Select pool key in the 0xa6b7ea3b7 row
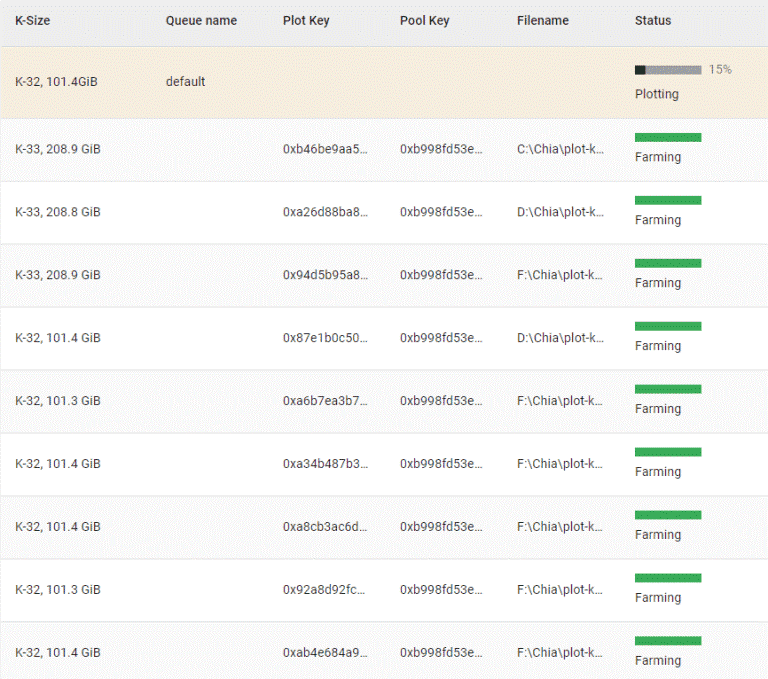Screen dimensions: 768x679 click(x=441, y=401)
